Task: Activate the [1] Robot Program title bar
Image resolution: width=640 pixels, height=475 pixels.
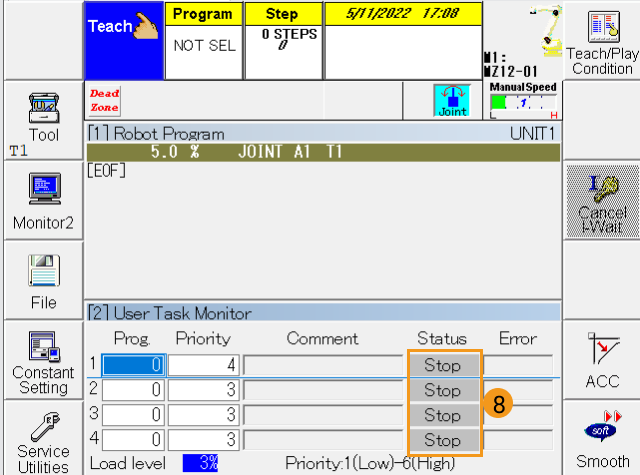Action: pos(323,133)
